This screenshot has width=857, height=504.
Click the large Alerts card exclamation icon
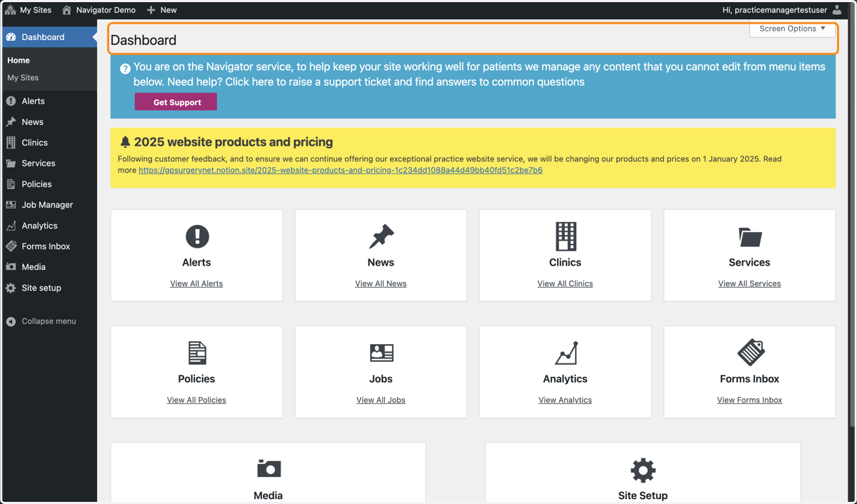[197, 236]
